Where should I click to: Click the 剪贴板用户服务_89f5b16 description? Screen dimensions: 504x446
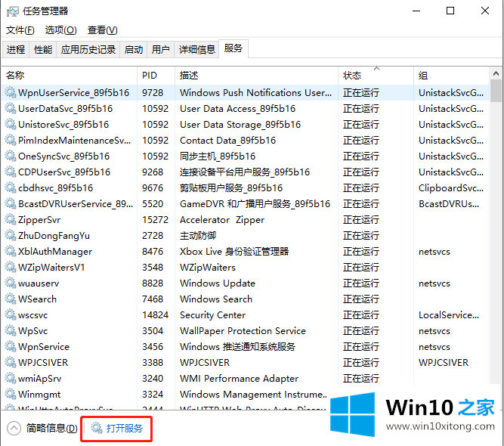click(231, 188)
